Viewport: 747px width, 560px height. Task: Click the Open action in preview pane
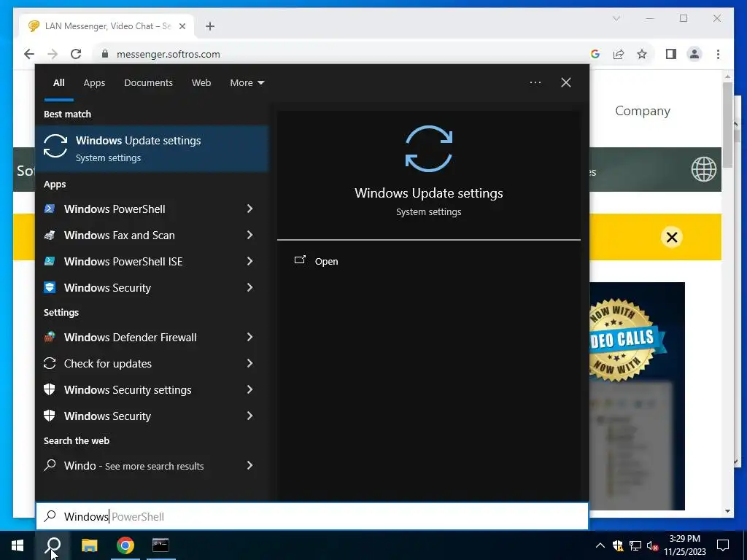(x=317, y=261)
